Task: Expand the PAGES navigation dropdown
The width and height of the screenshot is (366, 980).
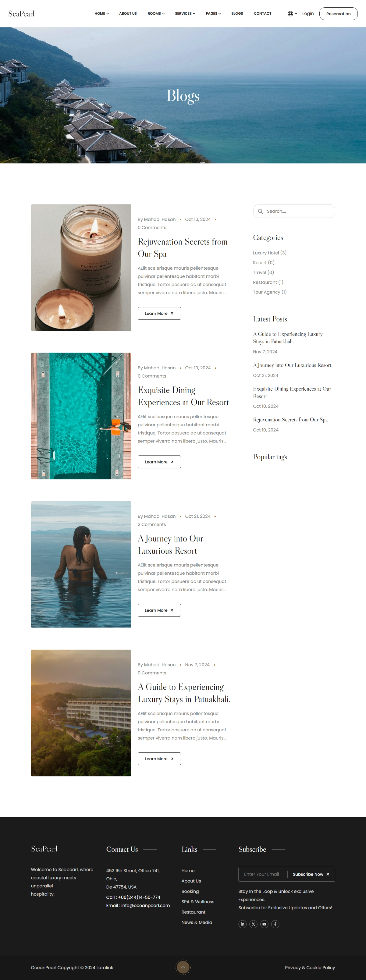Action: pos(213,14)
